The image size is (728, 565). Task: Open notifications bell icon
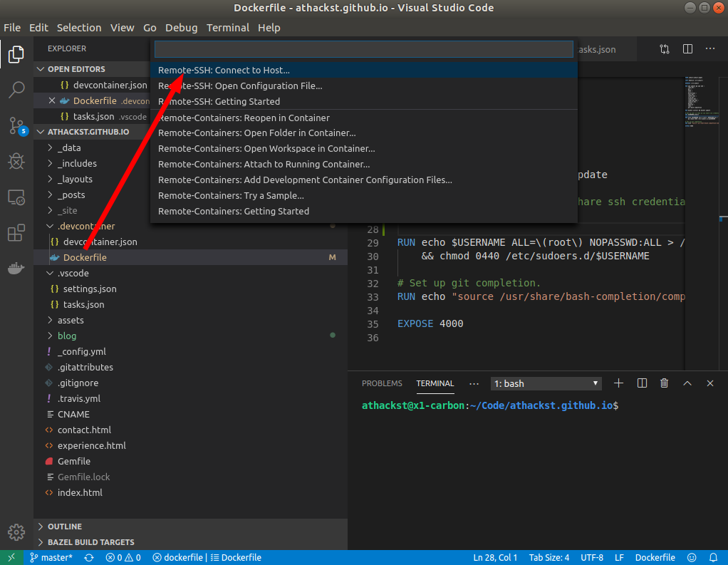point(713,557)
